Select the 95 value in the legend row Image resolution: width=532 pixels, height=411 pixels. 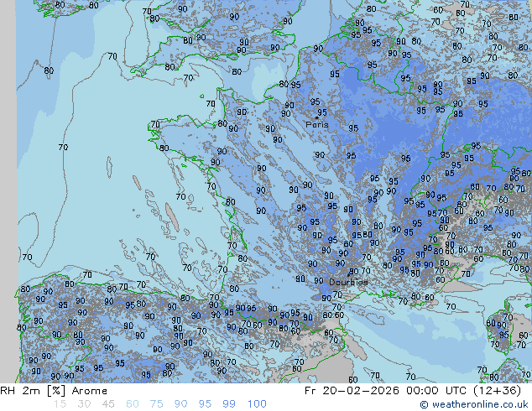[x=205, y=404]
